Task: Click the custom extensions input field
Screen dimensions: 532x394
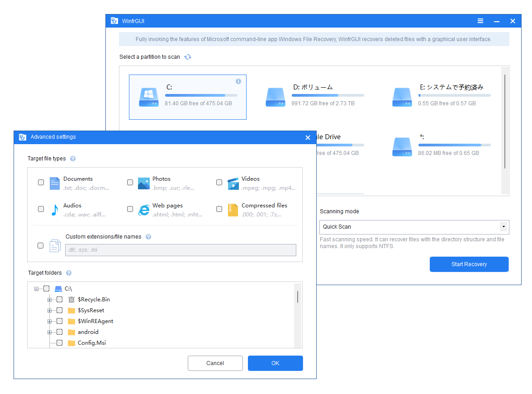Action: 180,250
